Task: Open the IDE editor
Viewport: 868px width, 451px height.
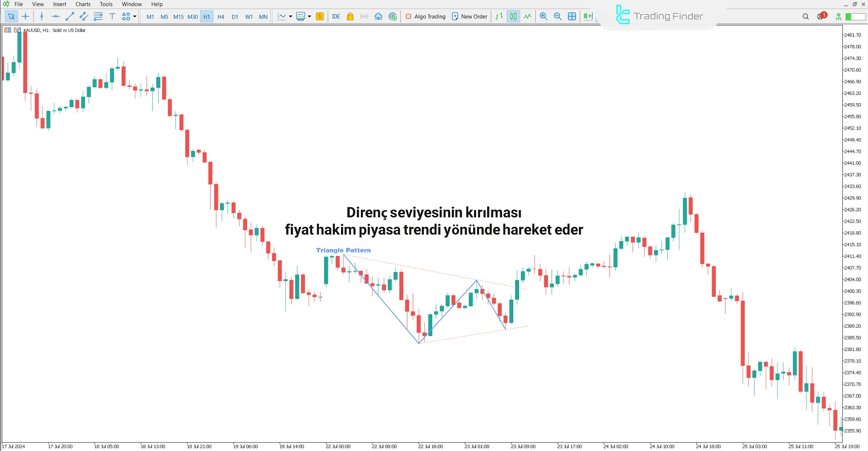Action: 336,16
